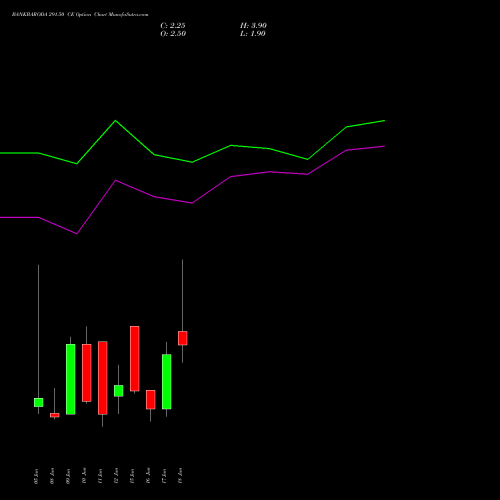The image size is (500, 500).
Task: Select the close value C: 2.25
Action: pyautogui.click(x=173, y=26)
